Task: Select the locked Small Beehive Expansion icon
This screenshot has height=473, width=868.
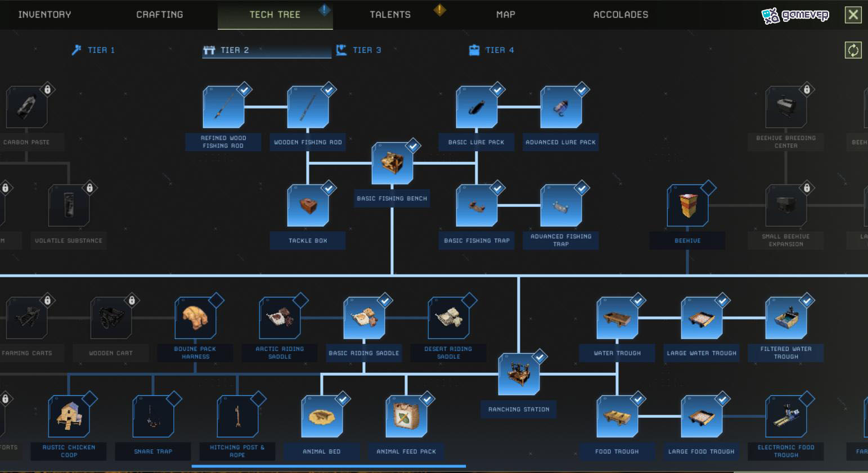Action: [786, 205]
